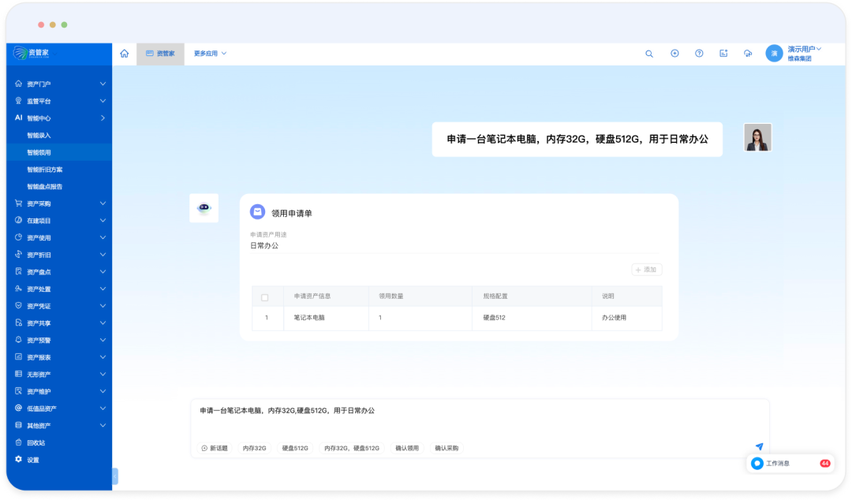This screenshot has height=500, width=852.
Task: Click the 资产门户 house icon in sidebar
Action: 18,84
